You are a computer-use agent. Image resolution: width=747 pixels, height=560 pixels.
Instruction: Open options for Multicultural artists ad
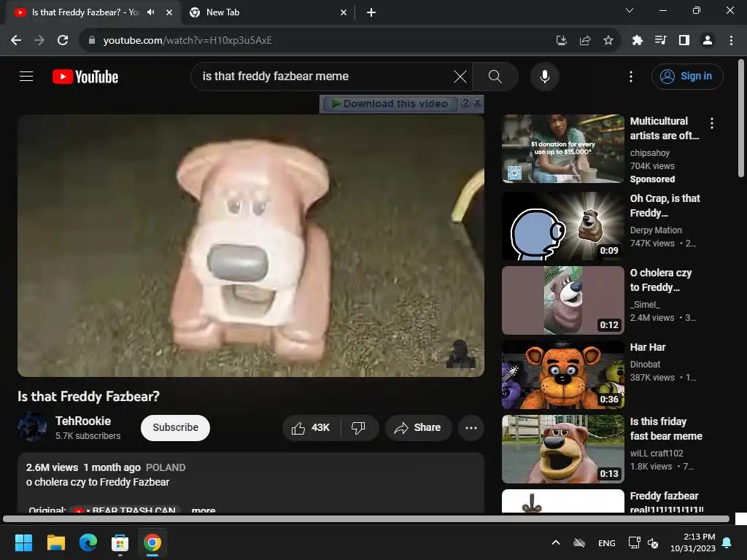click(712, 123)
